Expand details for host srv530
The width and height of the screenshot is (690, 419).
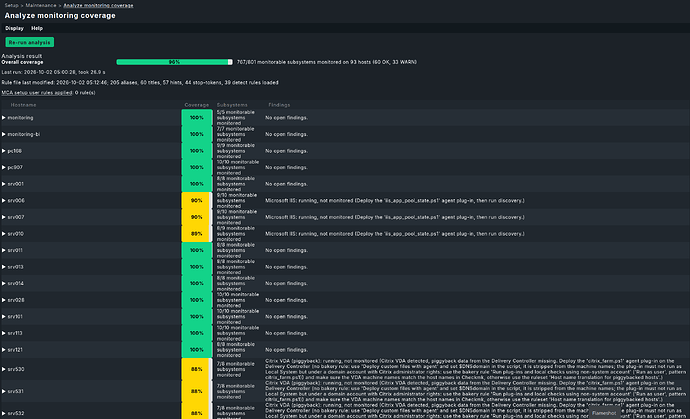coord(4,369)
